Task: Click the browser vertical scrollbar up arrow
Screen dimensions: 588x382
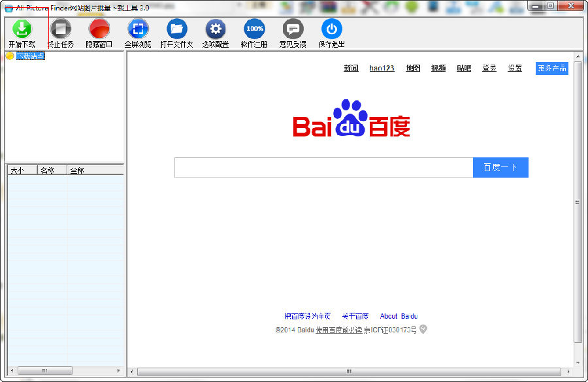Action: pos(578,57)
